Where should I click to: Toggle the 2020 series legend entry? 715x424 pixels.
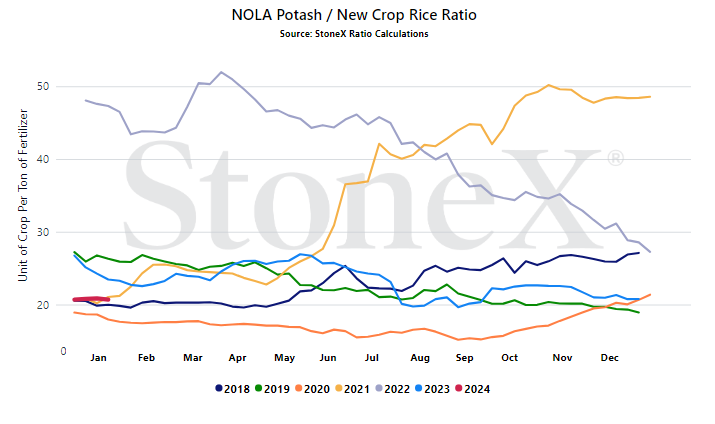312,389
